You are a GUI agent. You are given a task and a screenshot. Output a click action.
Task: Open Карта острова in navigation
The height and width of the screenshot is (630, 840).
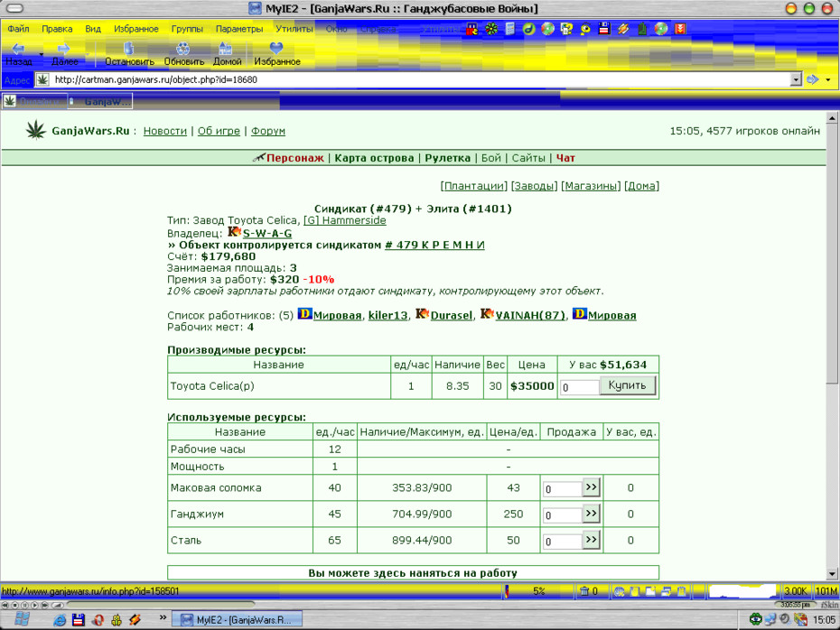(374, 158)
